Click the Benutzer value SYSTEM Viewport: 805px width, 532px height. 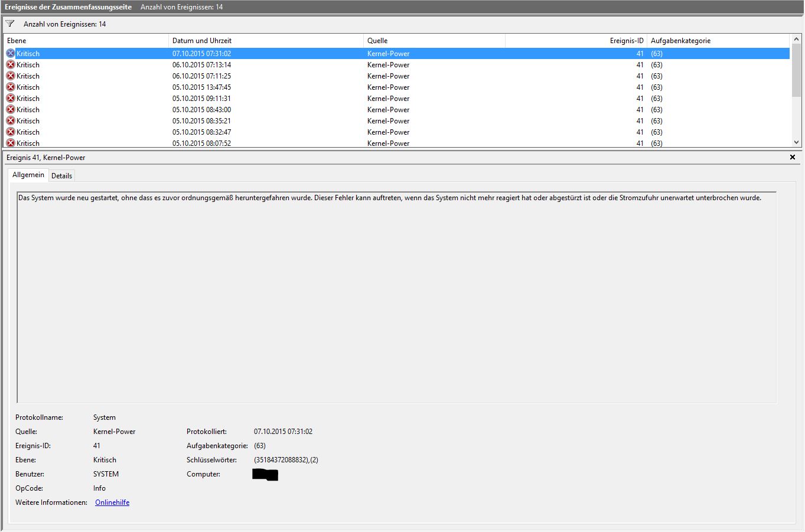point(106,474)
